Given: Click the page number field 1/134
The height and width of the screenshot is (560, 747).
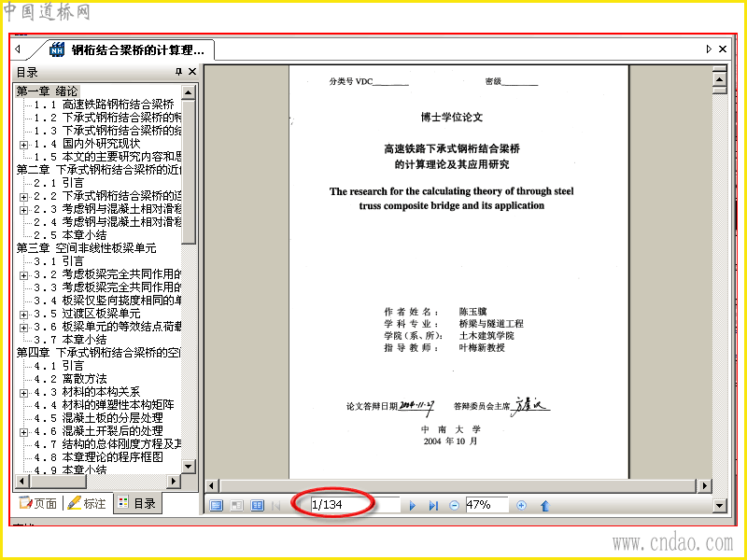Looking at the screenshot, I should point(355,505).
